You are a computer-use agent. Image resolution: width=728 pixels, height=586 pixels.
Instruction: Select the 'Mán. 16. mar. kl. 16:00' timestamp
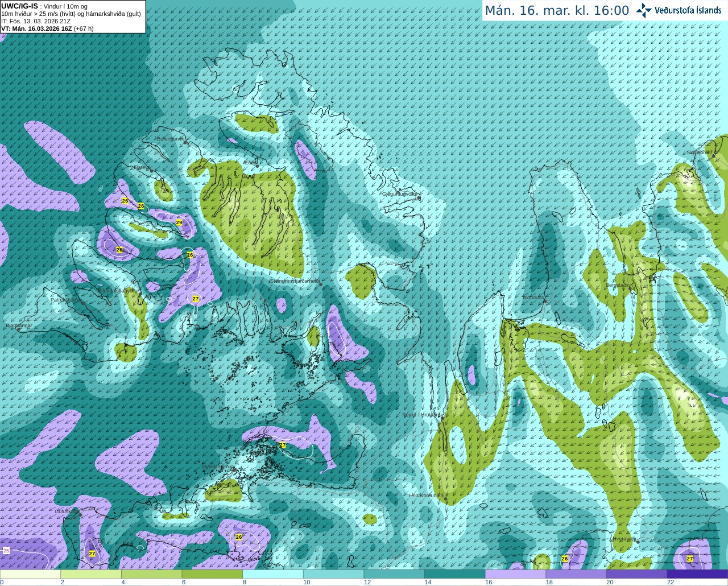click(557, 11)
